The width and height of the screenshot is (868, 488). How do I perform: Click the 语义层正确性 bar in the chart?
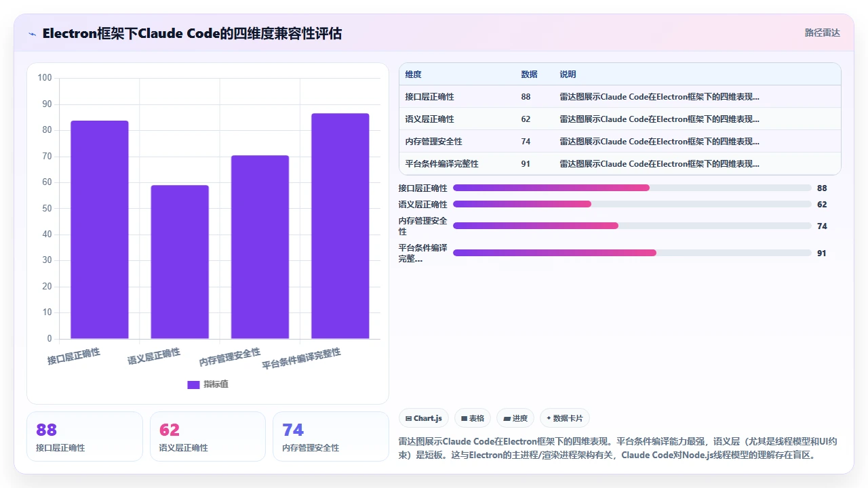pyautogui.click(x=180, y=262)
